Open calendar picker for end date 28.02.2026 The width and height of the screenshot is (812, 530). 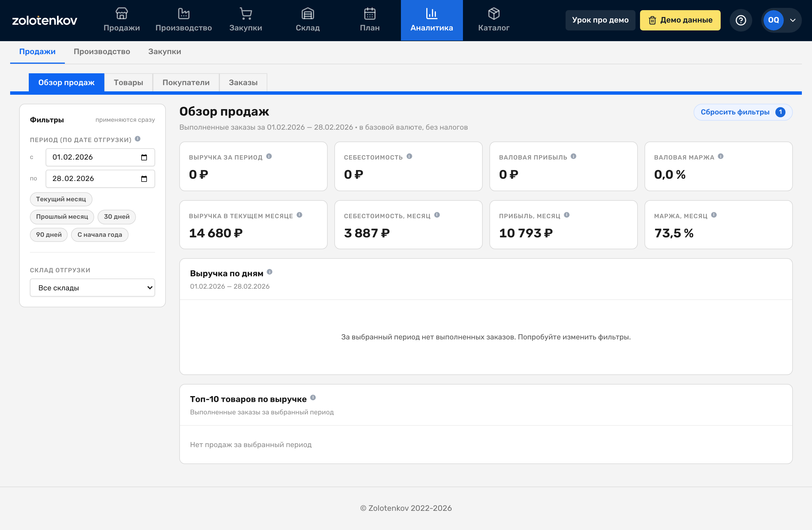[144, 179]
